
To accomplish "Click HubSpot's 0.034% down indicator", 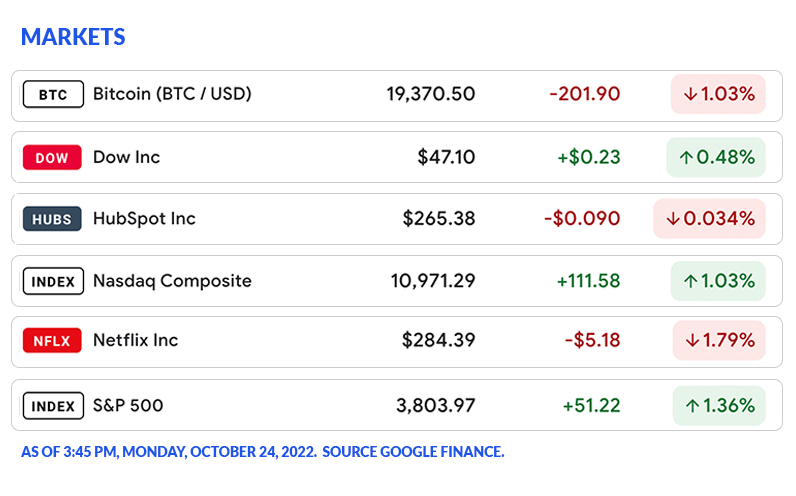I will point(709,219).
